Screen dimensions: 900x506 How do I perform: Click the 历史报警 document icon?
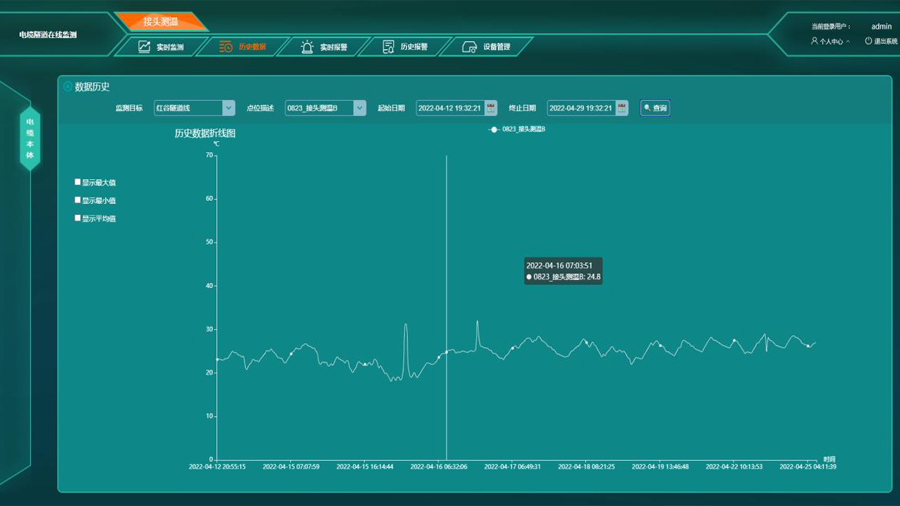pos(388,47)
